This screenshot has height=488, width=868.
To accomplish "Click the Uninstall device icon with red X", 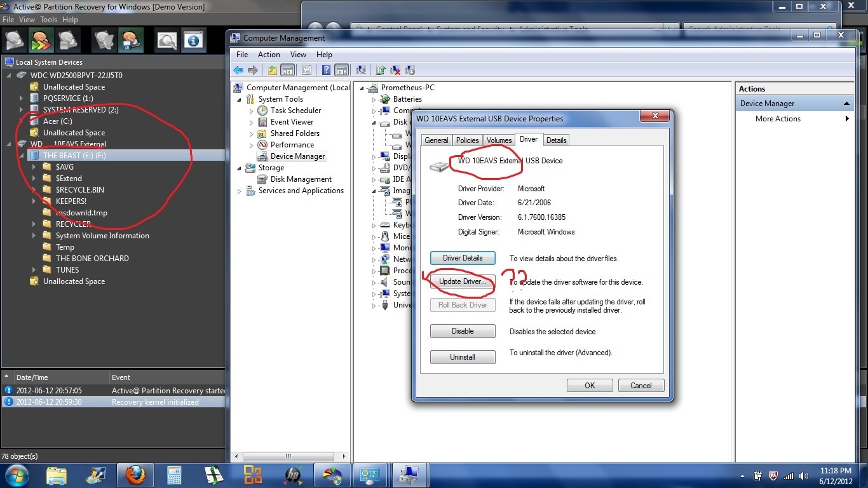I will pos(395,71).
